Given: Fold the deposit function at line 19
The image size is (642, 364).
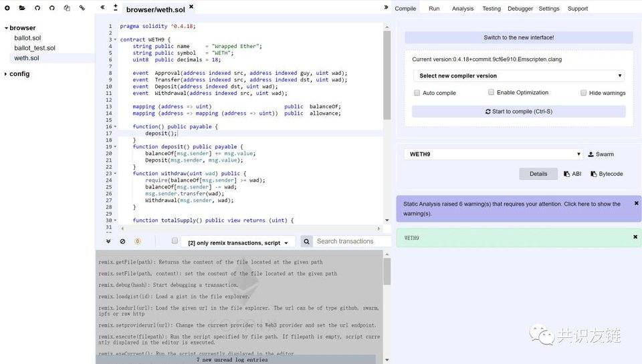Looking at the screenshot, I should 115,147.
